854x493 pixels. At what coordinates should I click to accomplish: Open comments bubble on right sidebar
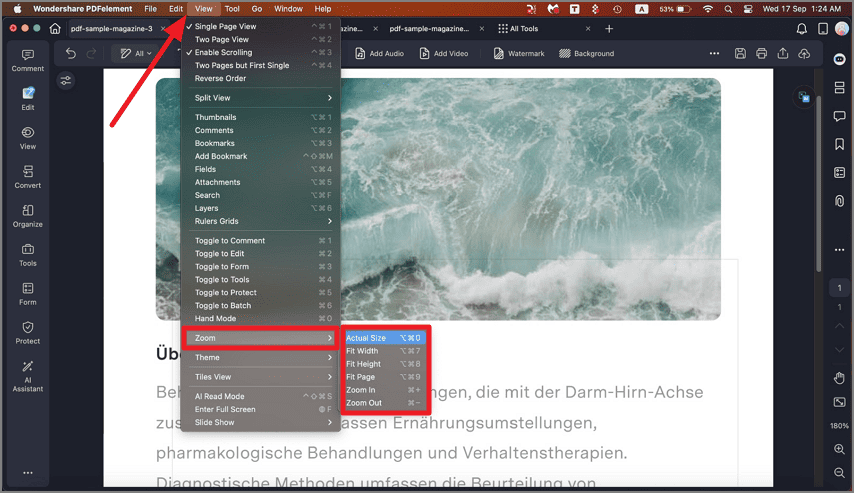point(839,115)
